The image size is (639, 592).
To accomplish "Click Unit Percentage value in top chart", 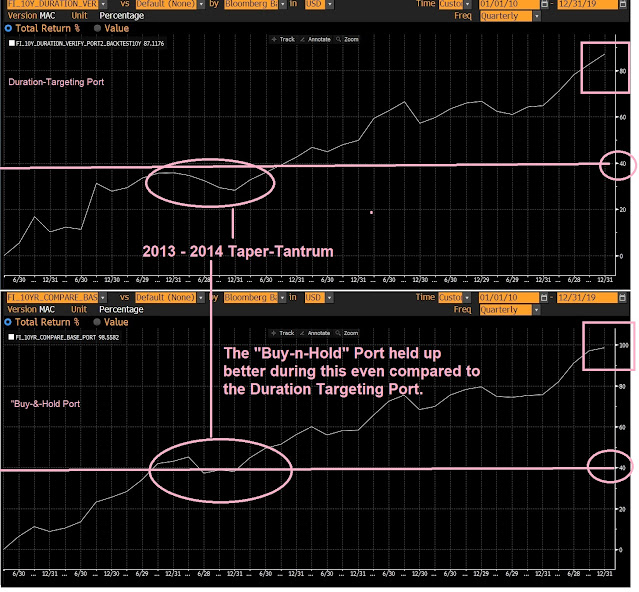I will point(122,16).
